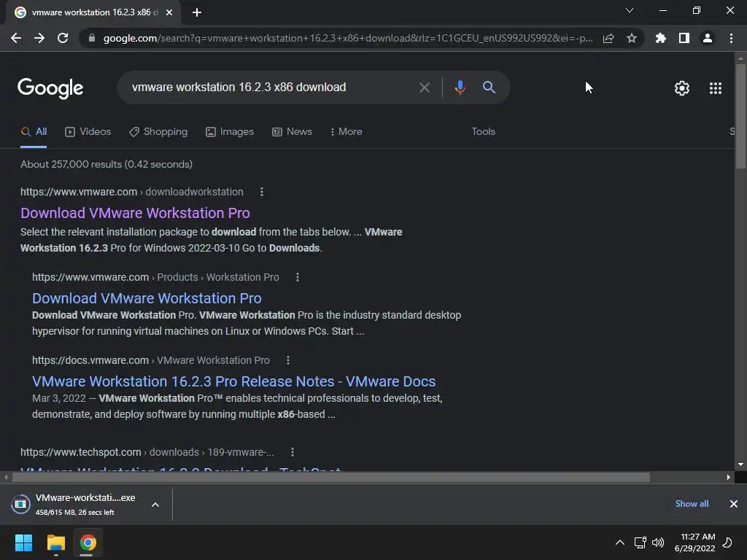Open options for techspot.com result
This screenshot has width=747, height=560.
point(292,452)
